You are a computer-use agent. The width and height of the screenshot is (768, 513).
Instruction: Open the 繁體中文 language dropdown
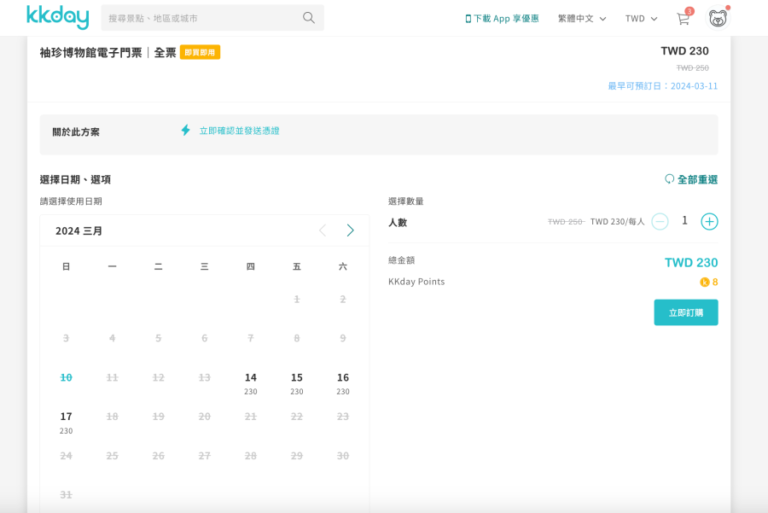point(582,19)
